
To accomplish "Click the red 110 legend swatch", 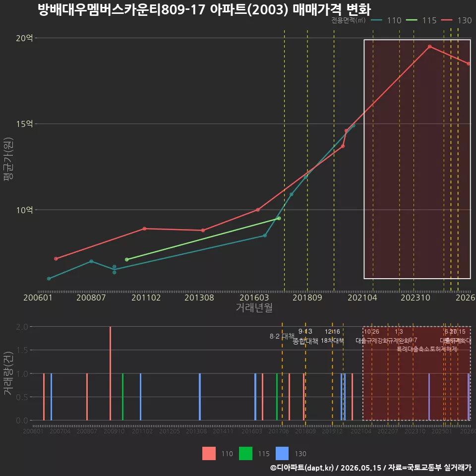I will (x=209, y=454).
